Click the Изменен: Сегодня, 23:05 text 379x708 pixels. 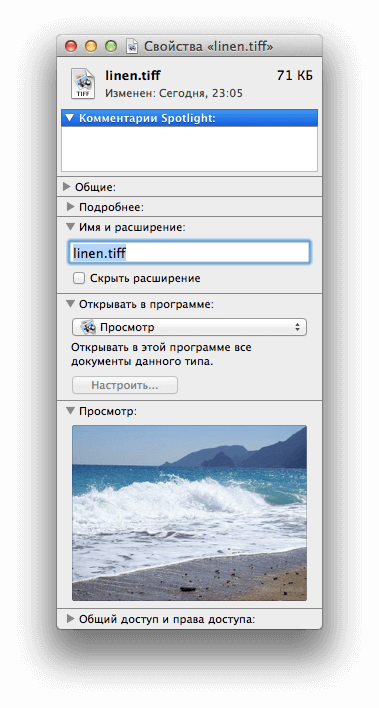tap(174, 93)
